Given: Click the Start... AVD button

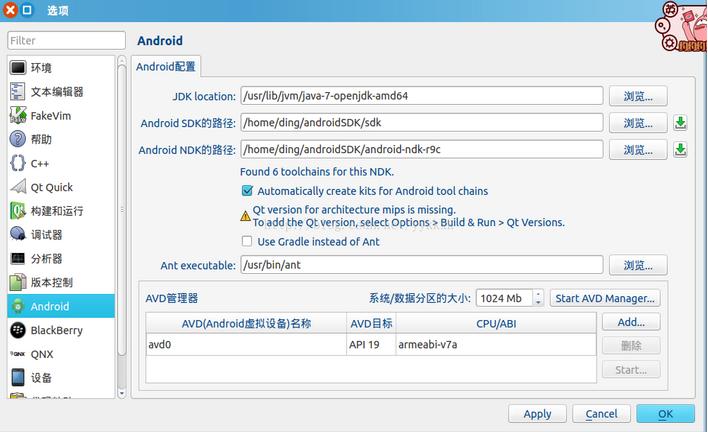Looking at the screenshot, I should pyautogui.click(x=631, y=370).
